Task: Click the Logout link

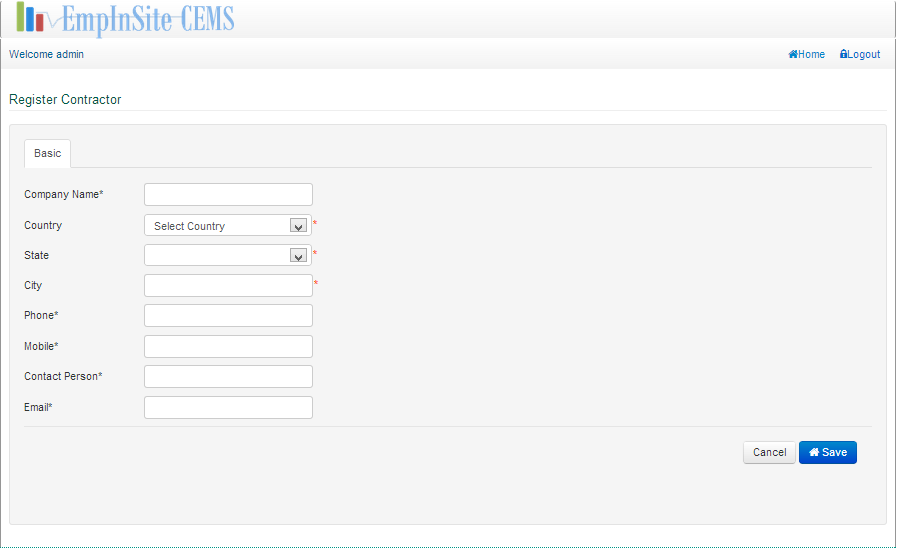Action: [860, 54]
